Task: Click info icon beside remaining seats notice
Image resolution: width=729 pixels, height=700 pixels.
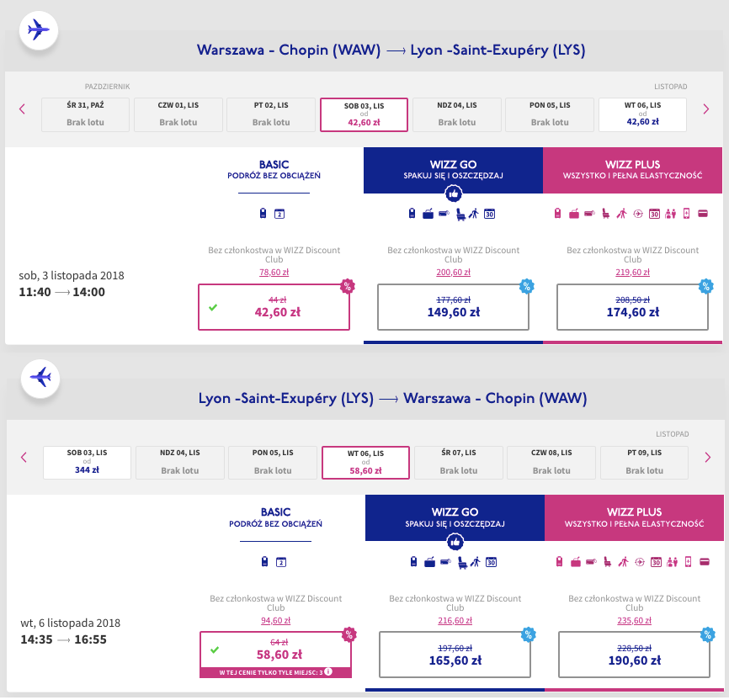Action: [327, 671]
